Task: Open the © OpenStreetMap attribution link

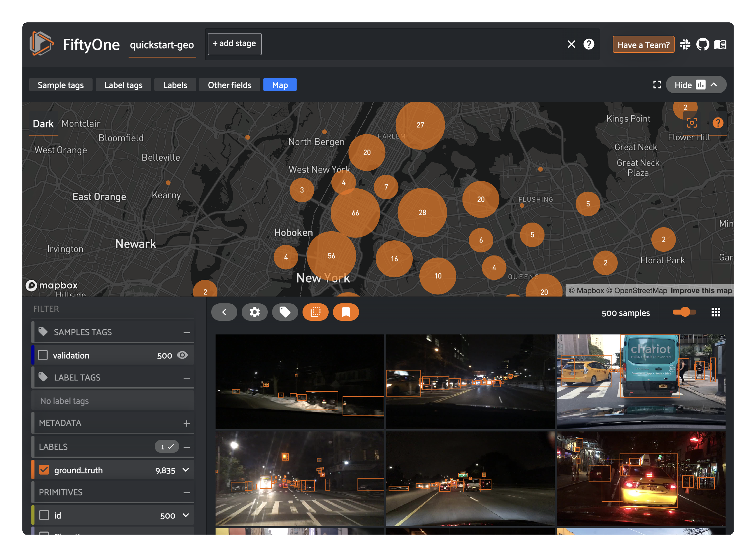Action: pyautogui.click(x=636, y=291)
